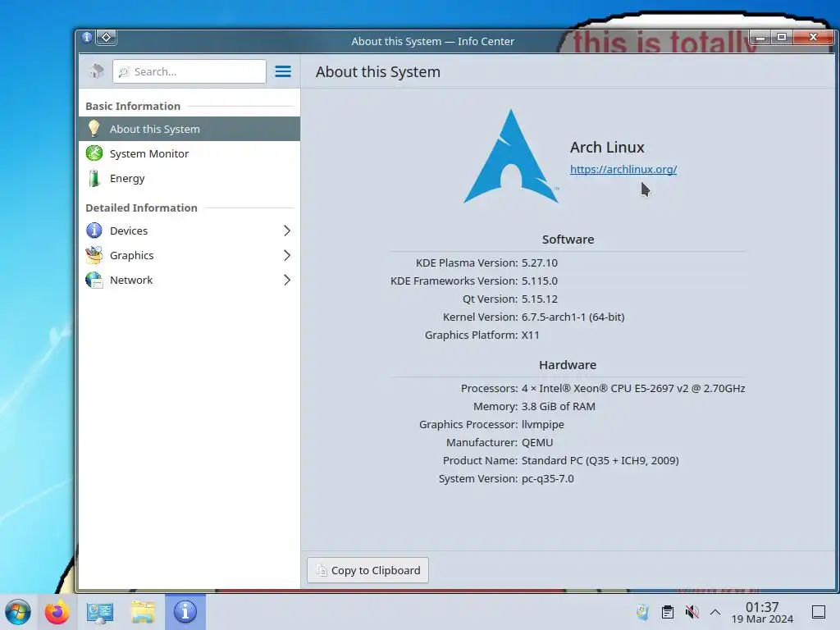Click the Manufacturer value QEMU

537,442
